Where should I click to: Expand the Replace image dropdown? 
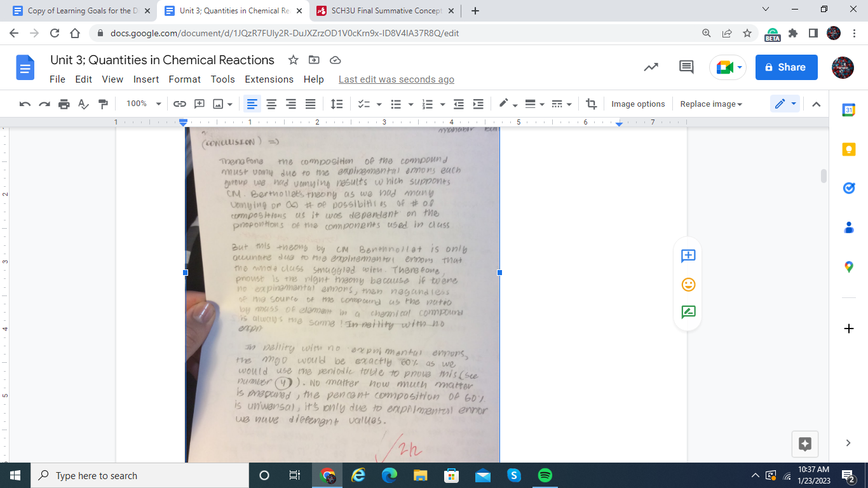711,104
